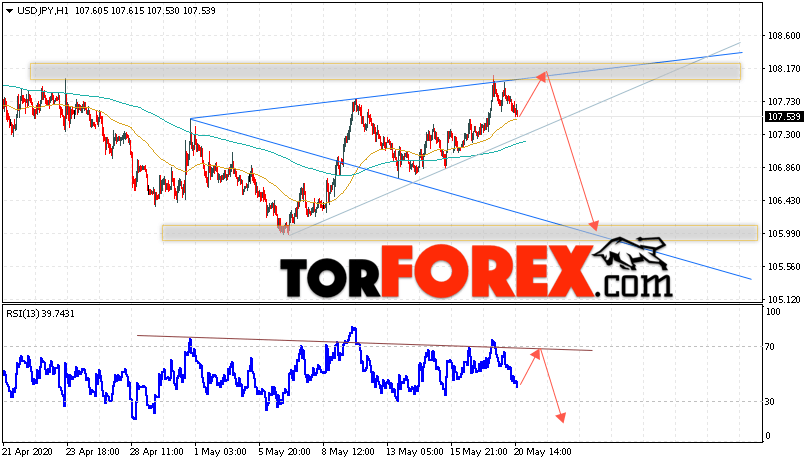Select the RSI(13) 39.7431 indicator label
Image resolution: width=808 pixels, height=463 pixels.
40,313
